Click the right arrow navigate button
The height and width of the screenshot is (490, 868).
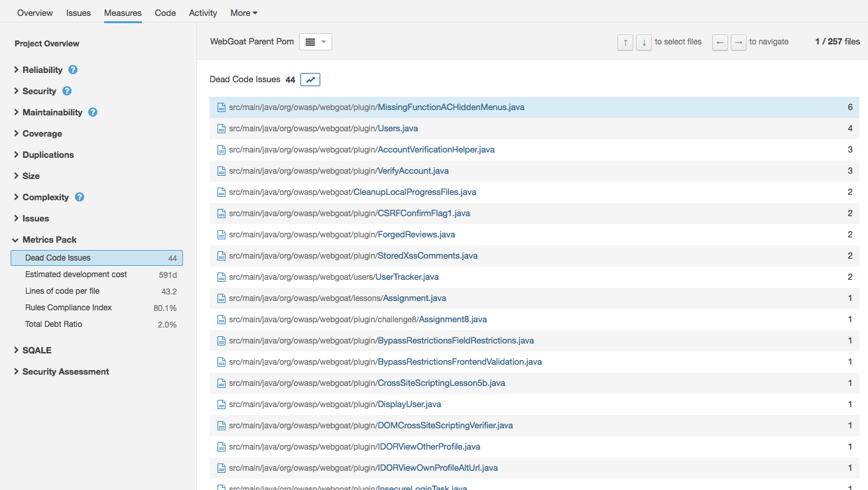tap(739, 42)
